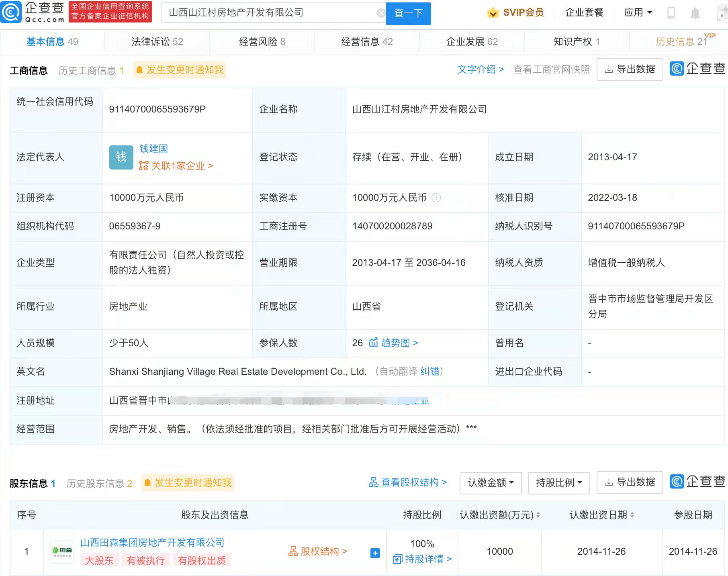Switch to 基本信息 tab
Viewport: 728px width, 576px height.
pyautogui.click(x=52, y=42)
